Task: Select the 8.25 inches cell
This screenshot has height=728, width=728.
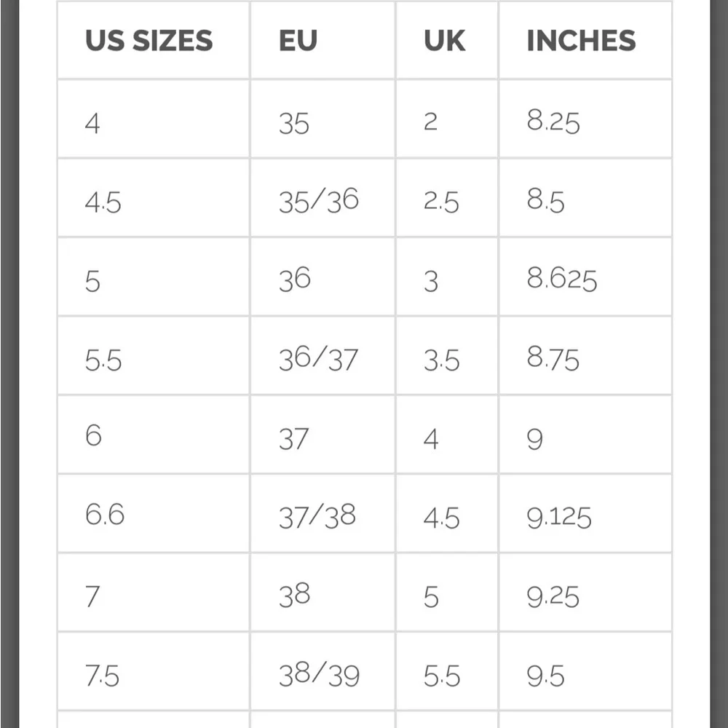Action: [x=553, y=122]
